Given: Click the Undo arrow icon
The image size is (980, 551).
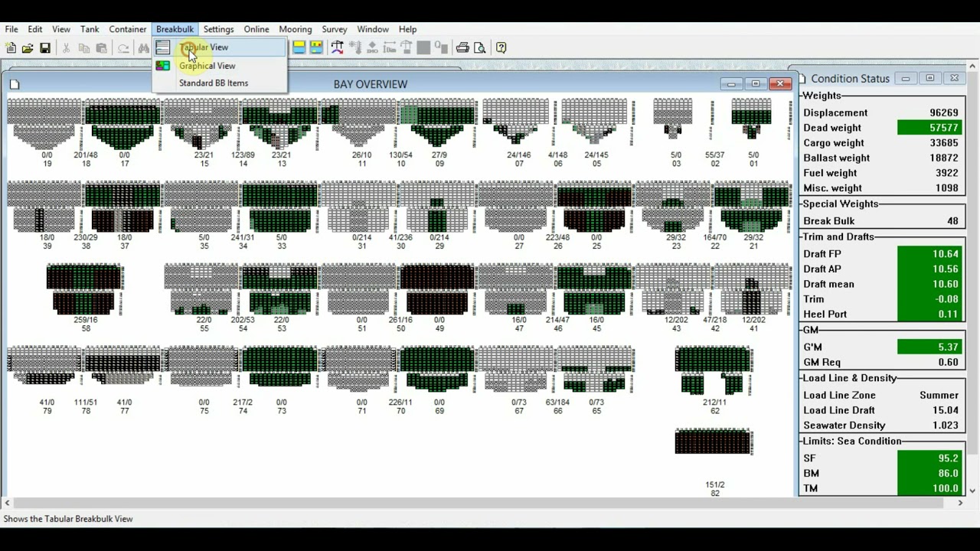Looking at the screenshot, I should 123,47.
